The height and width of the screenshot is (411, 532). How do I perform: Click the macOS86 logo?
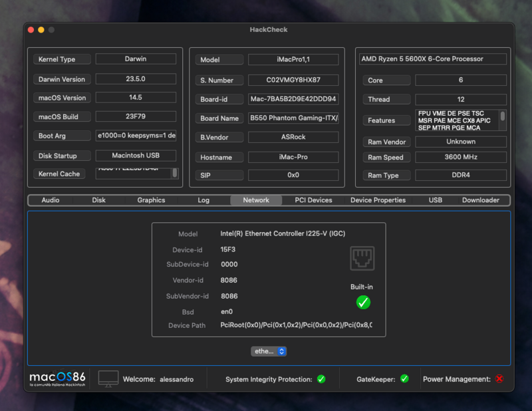(57, 378)
